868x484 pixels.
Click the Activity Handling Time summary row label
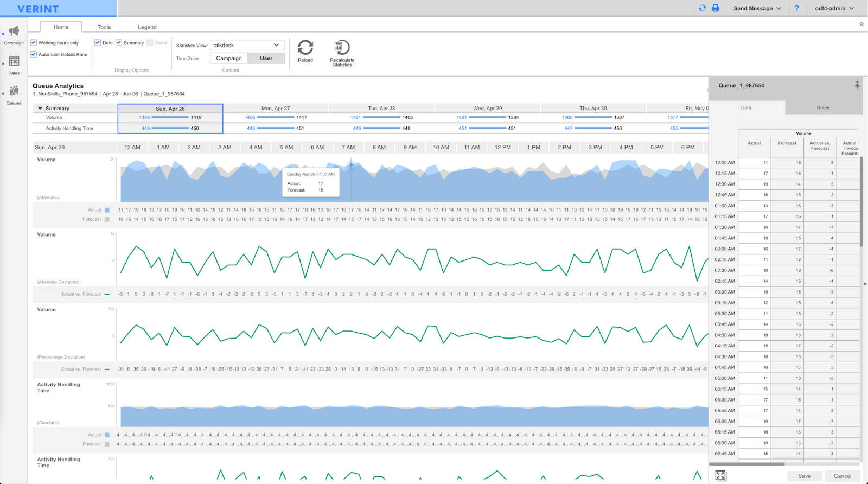pos(69,129)
